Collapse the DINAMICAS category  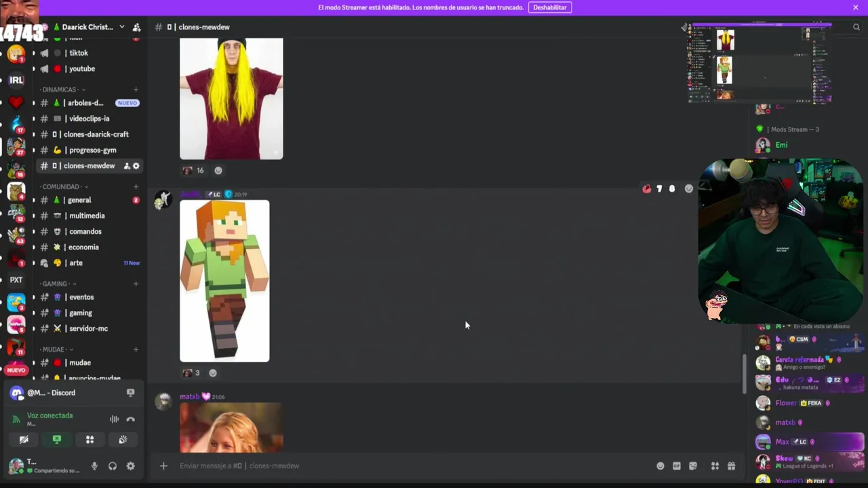coord(62,89)
